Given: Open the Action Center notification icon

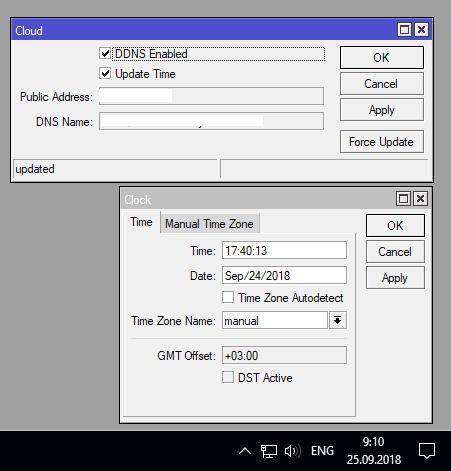Looking at the screenshot, I should (x=427, y=451).
